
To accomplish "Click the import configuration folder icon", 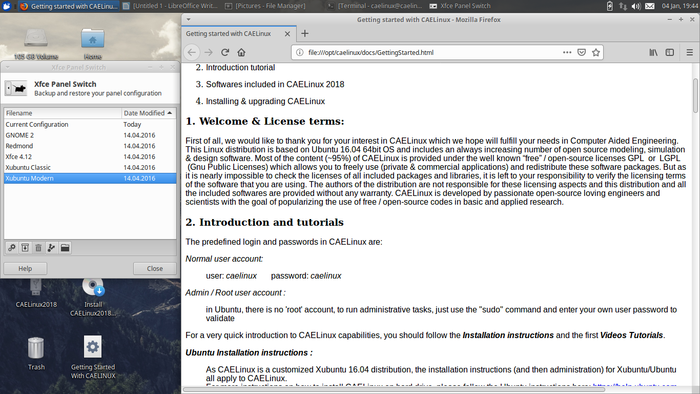I will click(65, 248).
